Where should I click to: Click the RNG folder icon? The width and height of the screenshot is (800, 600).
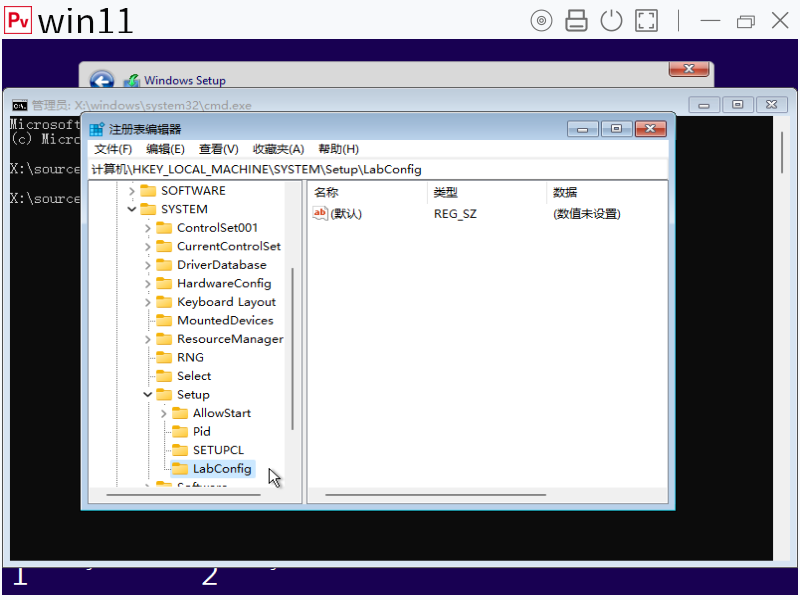(164, 358)
